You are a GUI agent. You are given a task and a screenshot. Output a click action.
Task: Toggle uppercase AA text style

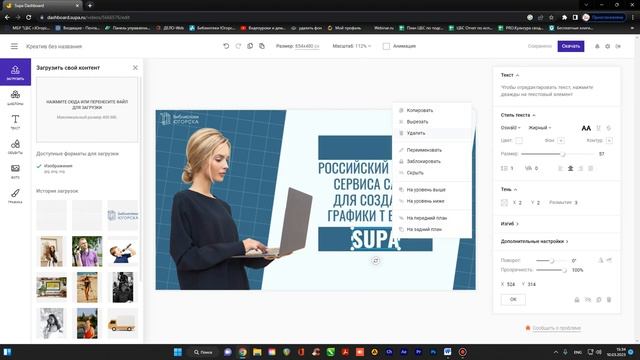[586, 128]
